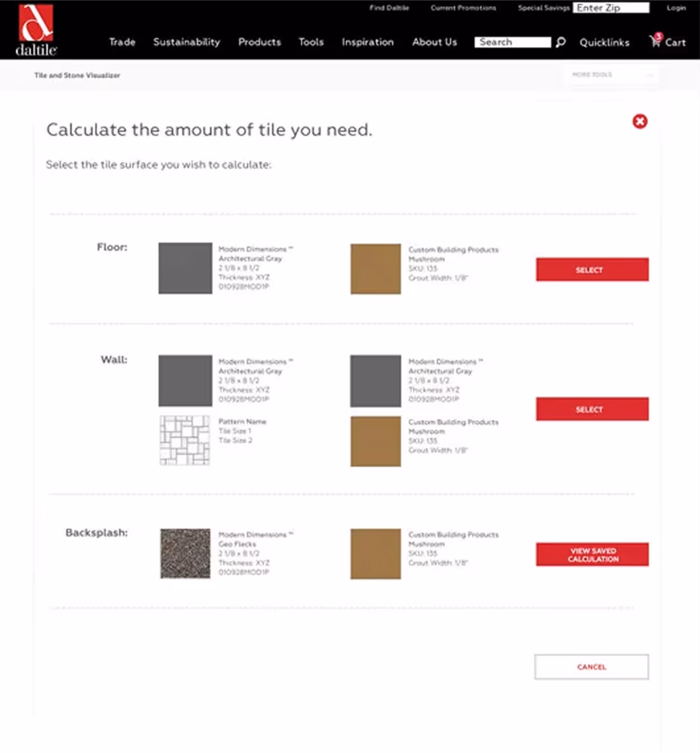Click the search magnifier icon
Image resolution: width=700 pixels, height=753 pixels.
[560, 42]
